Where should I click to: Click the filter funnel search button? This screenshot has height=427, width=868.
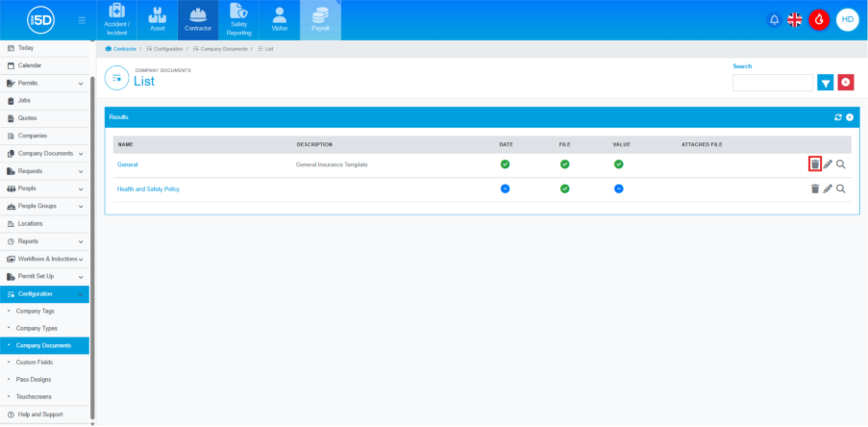(825, 83)
